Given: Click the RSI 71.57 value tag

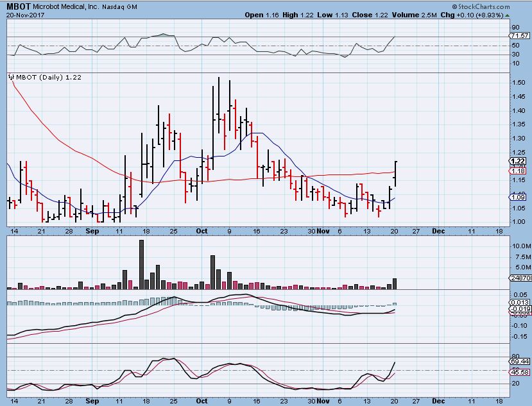Looking at the screenshot, I should pos(519,36).
